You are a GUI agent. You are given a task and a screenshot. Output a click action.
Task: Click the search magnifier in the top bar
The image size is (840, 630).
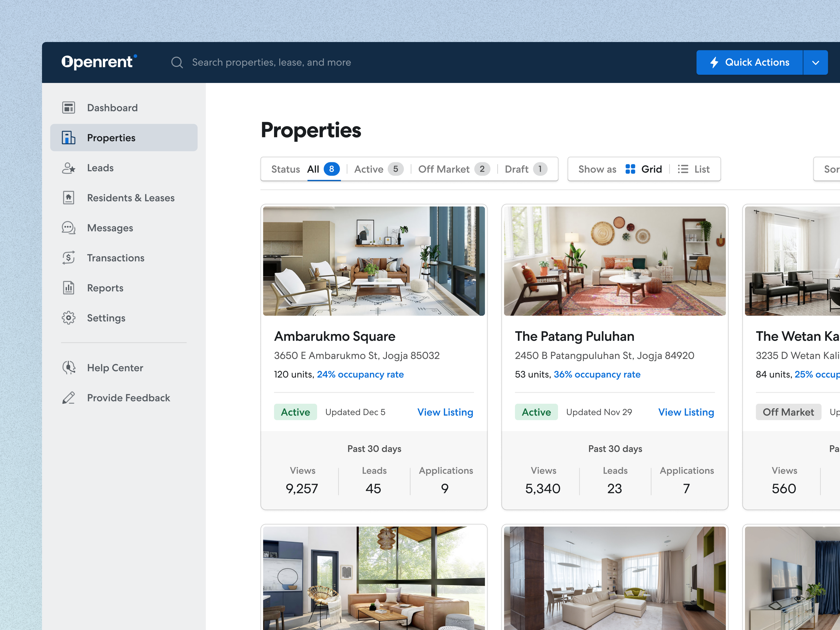pyautogui.click(x=177, y=62)
